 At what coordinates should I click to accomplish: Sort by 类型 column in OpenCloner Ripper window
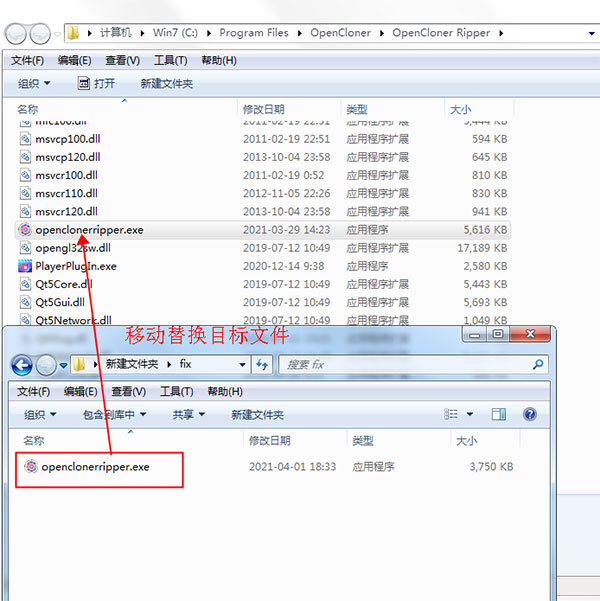[357, 110]
